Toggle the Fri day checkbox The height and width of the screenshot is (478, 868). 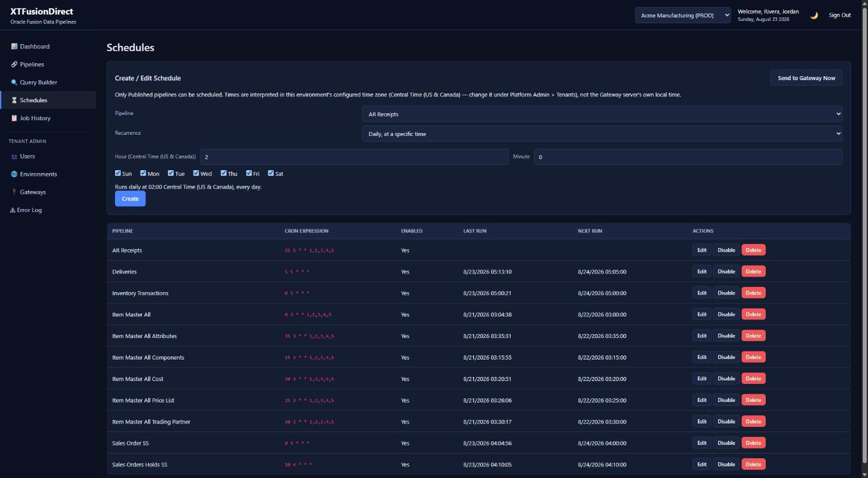(249, 173)
